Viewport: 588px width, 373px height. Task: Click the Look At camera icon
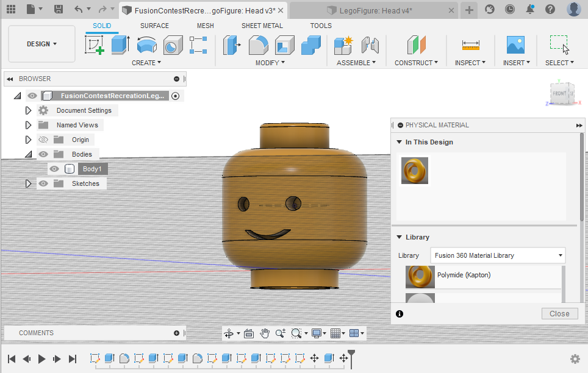pyautogui.click(x=249, y=333)
